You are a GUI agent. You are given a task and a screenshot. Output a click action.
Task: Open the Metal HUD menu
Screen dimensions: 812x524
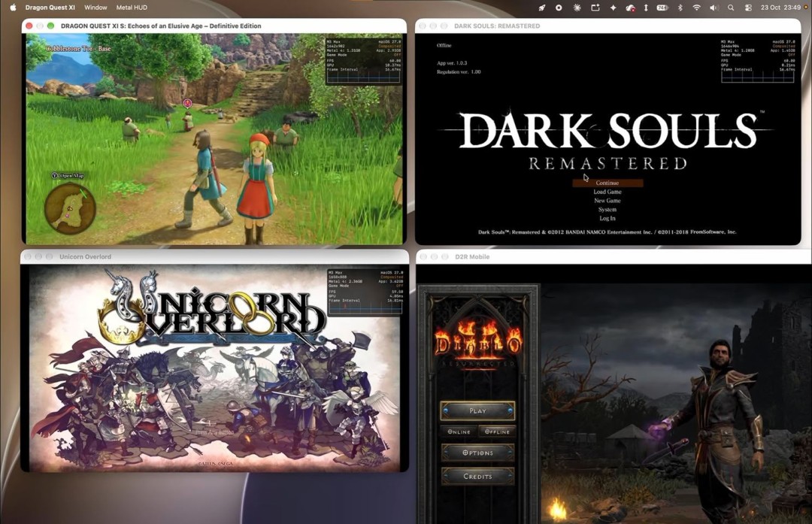[x=132, y=8]
